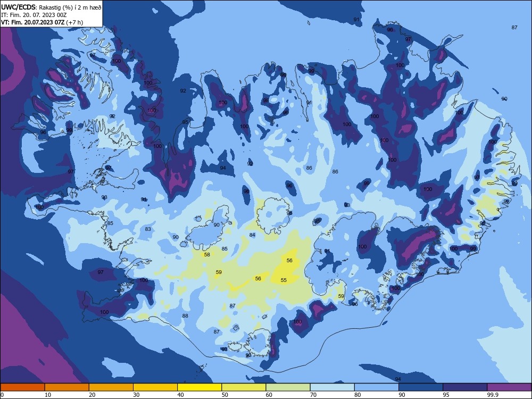The width and height of the screenshot is (532, 399).
Task: Click the amber 20–30 legend swatch
Action: point(111,387)
